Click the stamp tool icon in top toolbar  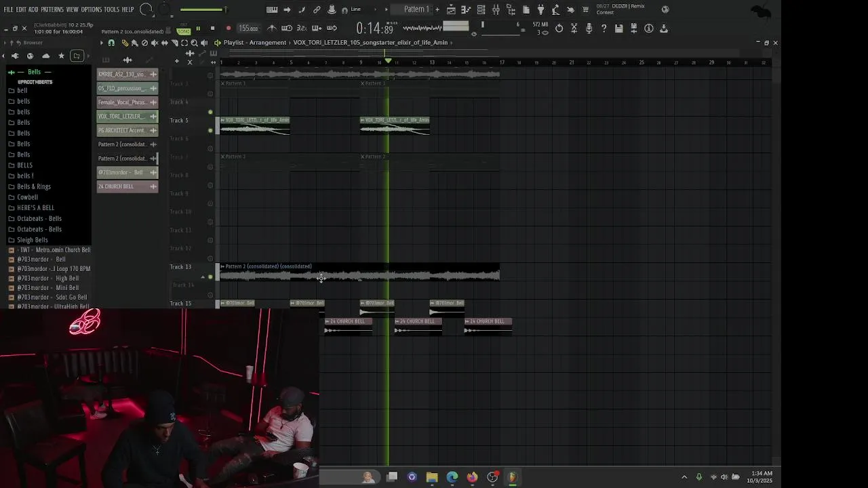coord(332,9)
